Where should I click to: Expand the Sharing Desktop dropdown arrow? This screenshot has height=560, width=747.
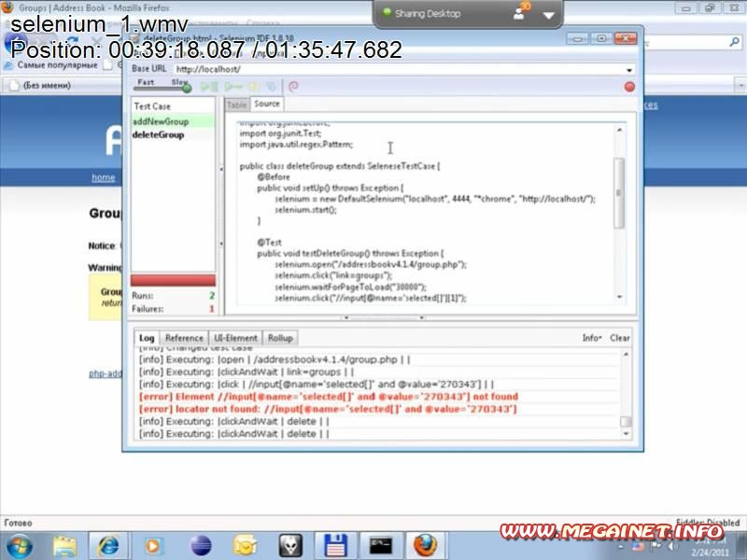tap(548, 15)
